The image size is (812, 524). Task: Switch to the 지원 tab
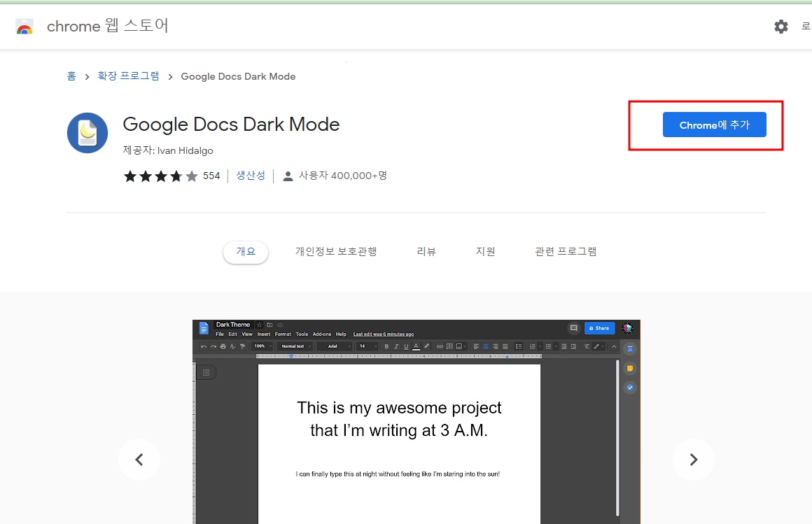[485, 252]
